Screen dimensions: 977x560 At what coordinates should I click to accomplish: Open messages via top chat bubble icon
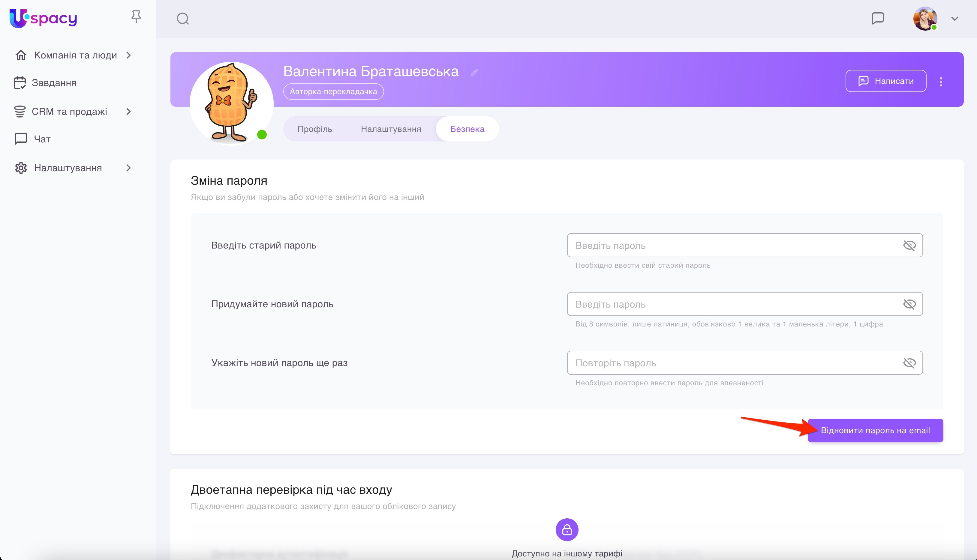877,18
